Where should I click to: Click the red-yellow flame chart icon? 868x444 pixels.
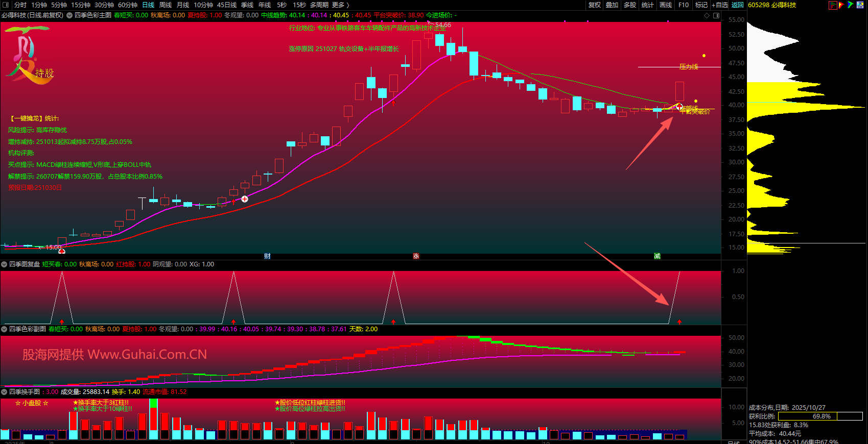point(841,5)
